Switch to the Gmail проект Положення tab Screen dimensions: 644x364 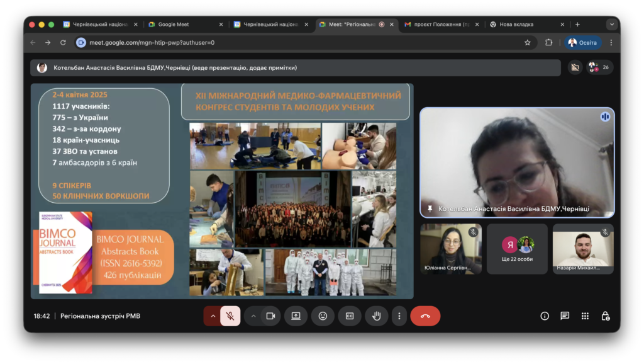(x=441, y=25)
